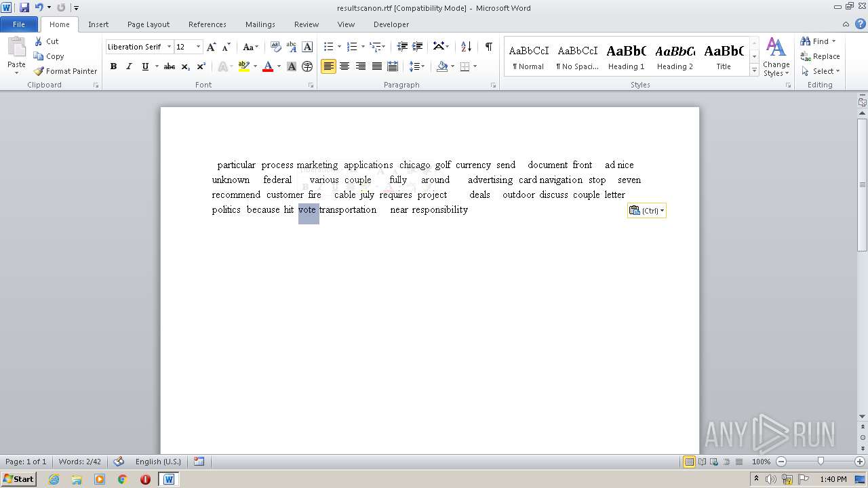Open the Paste Options (Ctrl) popup
868x488 pixels.
pos(647,211)
